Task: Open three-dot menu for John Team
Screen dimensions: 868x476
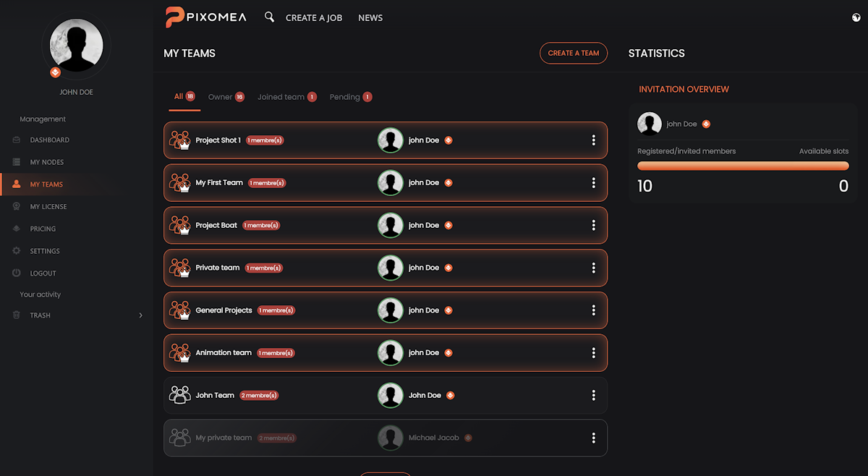Action: [x=594, y=395]
